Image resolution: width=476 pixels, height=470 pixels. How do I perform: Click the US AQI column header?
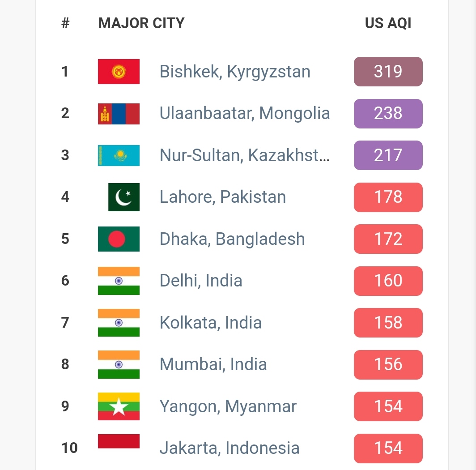coord(388,23)
